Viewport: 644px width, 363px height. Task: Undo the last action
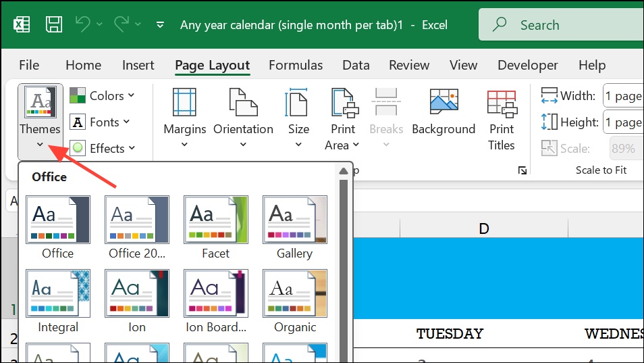84,24
